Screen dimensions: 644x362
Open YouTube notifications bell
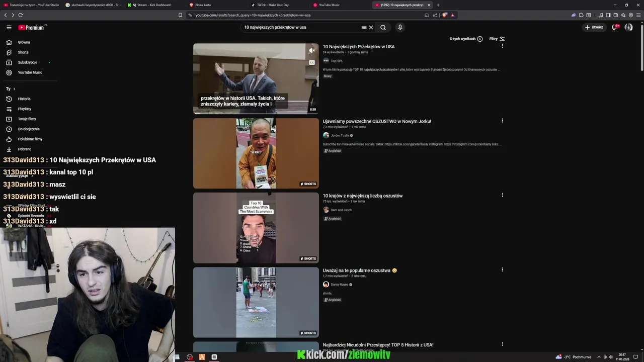614,27
